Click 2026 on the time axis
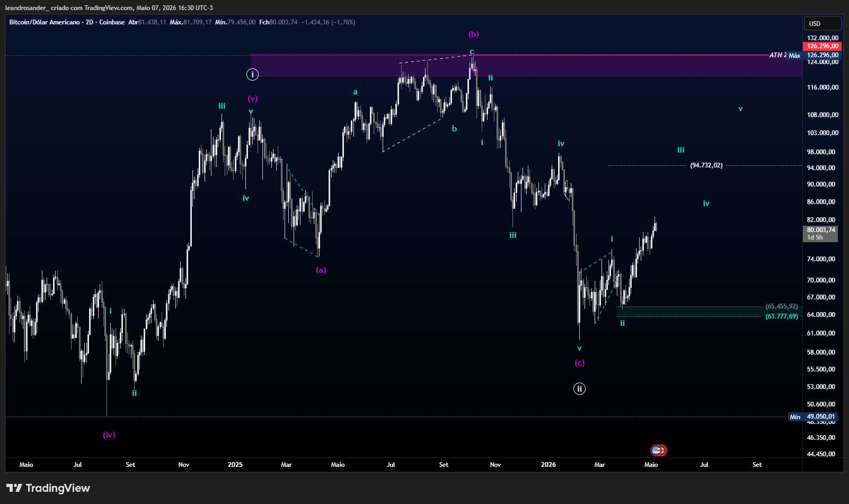Image resolution: width=849 pixels, height=504 pixels. [549, 465]
